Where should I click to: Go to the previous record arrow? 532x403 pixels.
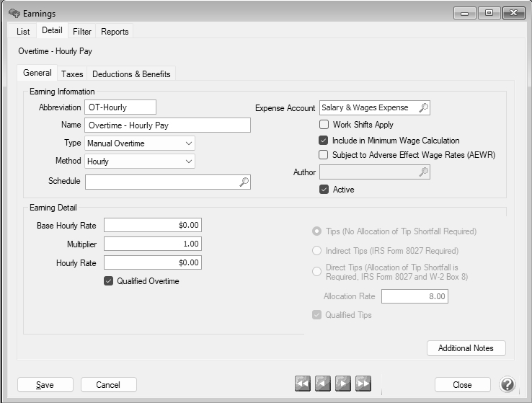[323, 384]
